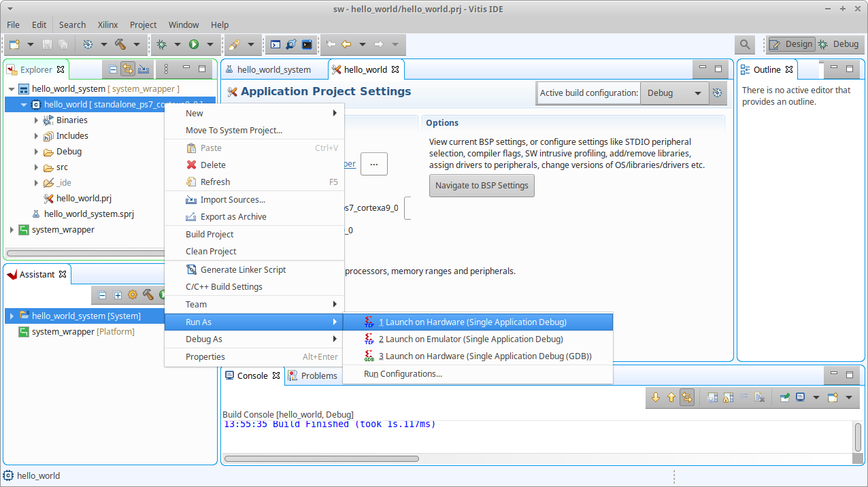The height and width of the screenshot is (487, 868).
Task: Choose Build Project from context menu
Action: (x=210, y=234)
